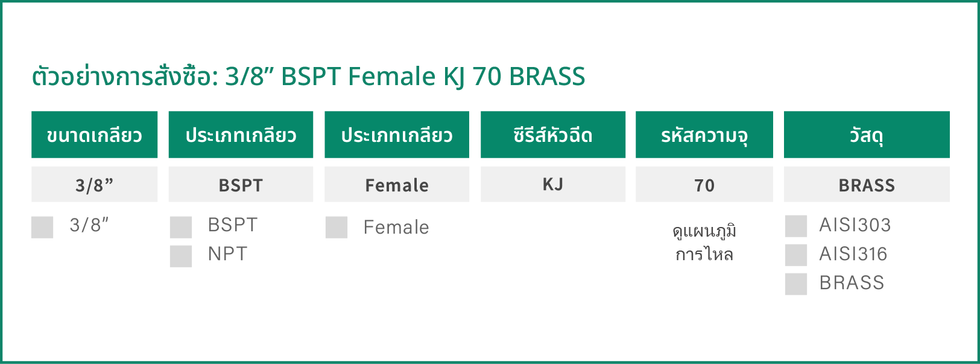Image resolution: width=980 pixels, height=364 pixels.
Task: Click the ขนาดเกลียว header
Action: coord(94,135)
